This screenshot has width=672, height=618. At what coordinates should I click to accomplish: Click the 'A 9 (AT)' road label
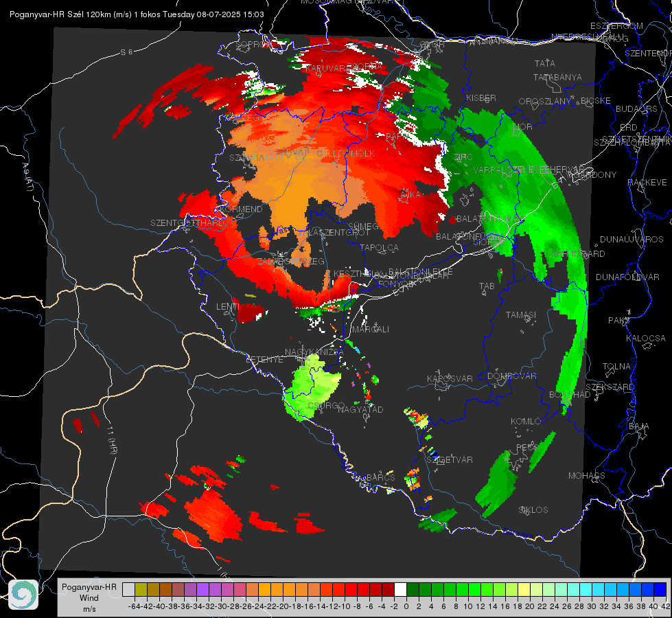(27, 177)
